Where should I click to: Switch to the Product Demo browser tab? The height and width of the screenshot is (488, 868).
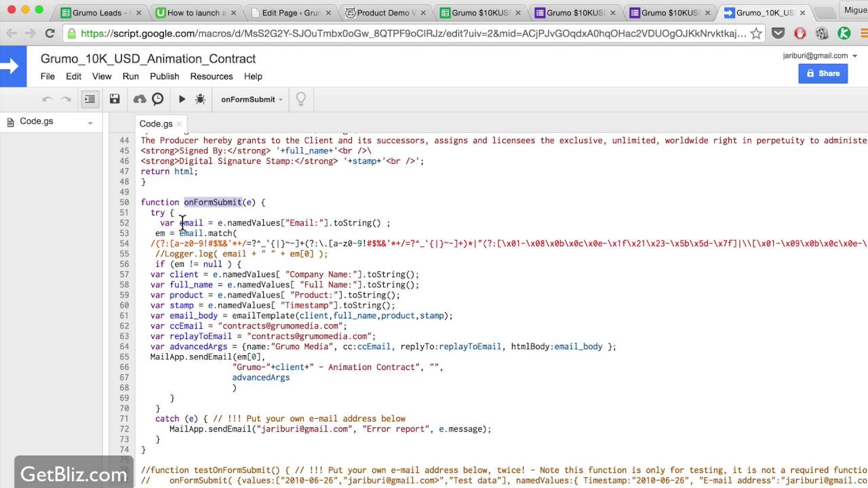[x=383, y=12]
